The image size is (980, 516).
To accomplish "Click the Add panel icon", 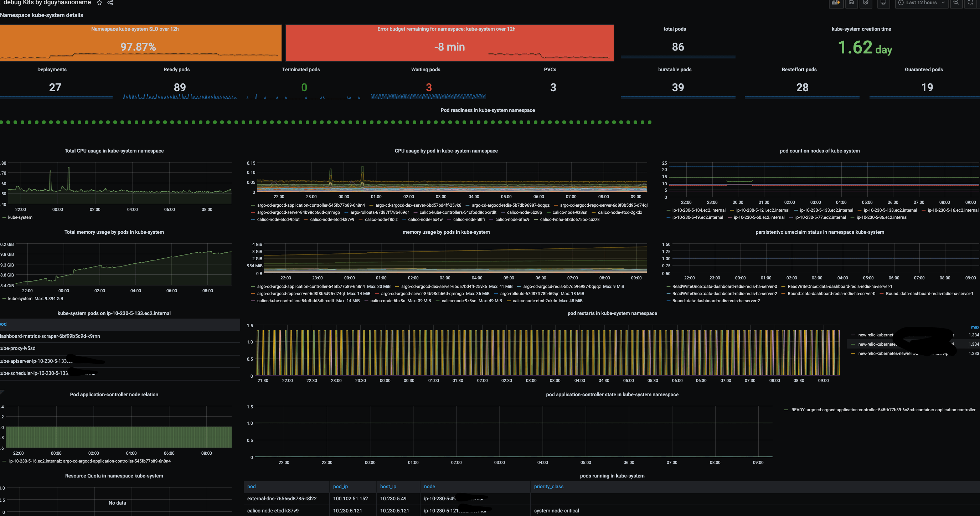I will 835,3.
